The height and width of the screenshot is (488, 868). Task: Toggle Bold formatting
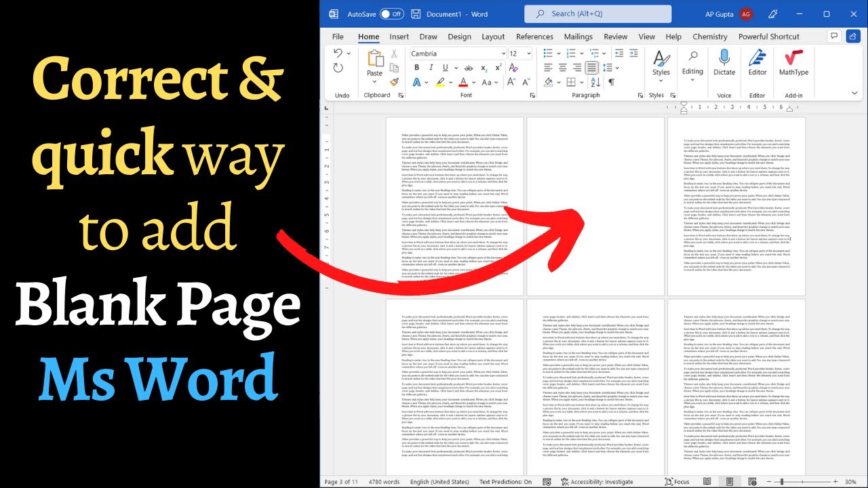(x=417, y=68)
